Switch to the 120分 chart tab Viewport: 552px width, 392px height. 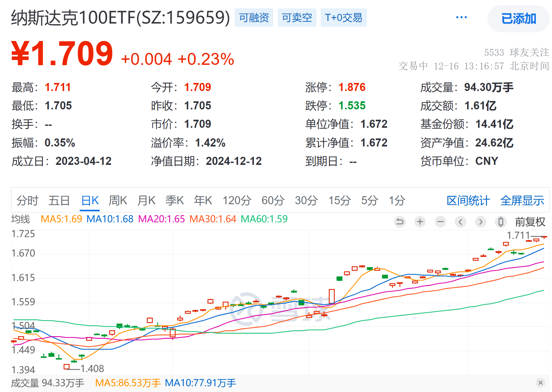[x=237, y=200]
